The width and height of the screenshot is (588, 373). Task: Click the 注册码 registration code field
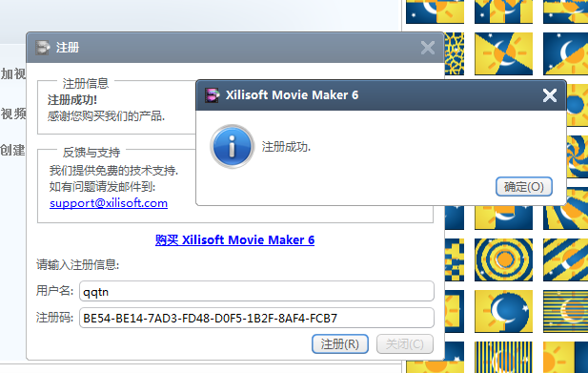[x=256, y=318]
